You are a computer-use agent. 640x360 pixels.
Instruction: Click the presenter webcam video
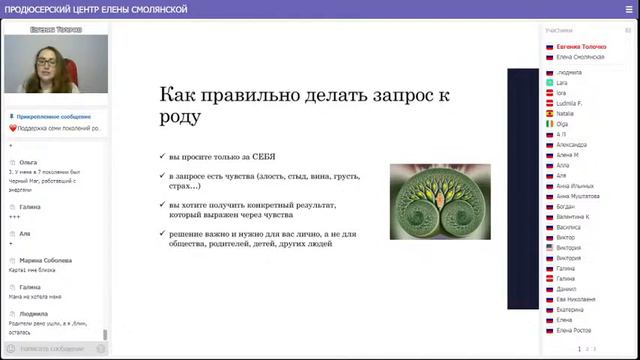tap(56, 64)
